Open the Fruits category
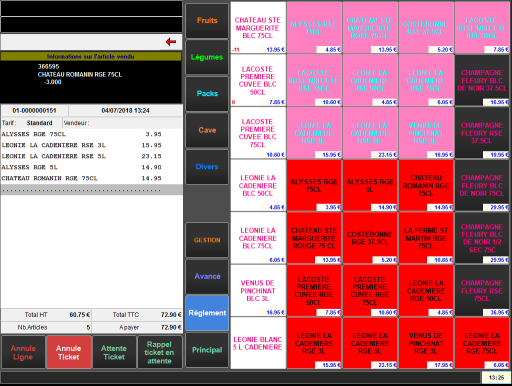This screenshot has height=386, width=512. (207, 20)
